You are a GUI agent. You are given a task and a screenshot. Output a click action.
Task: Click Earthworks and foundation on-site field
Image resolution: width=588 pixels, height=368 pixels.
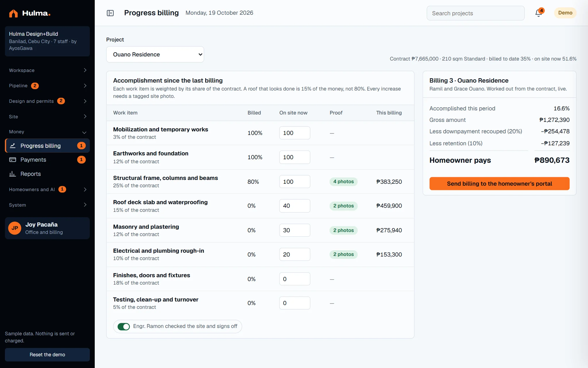[x=295, y=157]
